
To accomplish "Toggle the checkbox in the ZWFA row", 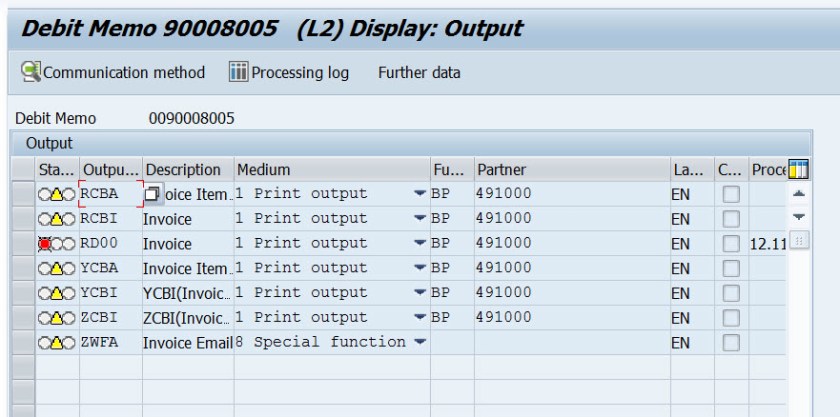I will pyautogui.click(x=731, y=342).
